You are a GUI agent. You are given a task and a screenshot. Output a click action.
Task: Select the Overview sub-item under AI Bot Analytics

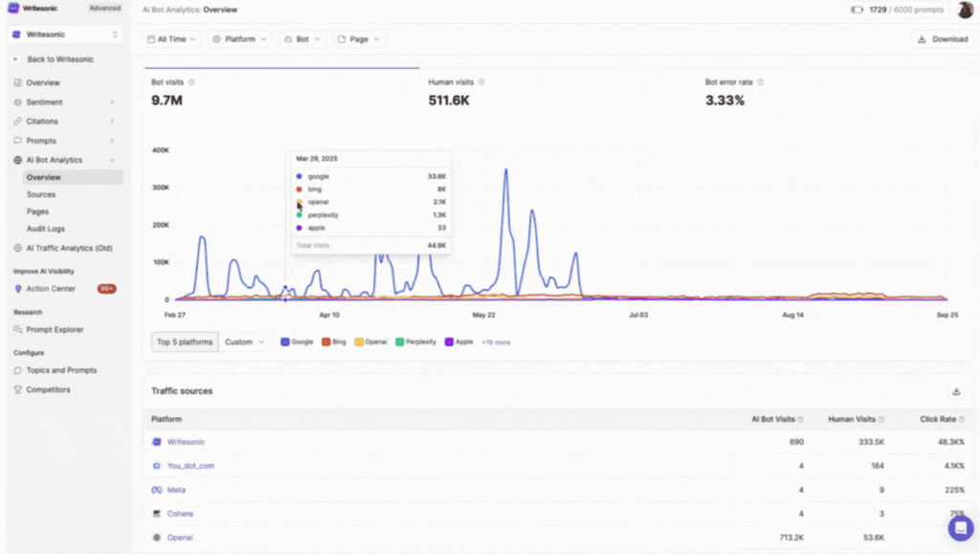point(73,177)
